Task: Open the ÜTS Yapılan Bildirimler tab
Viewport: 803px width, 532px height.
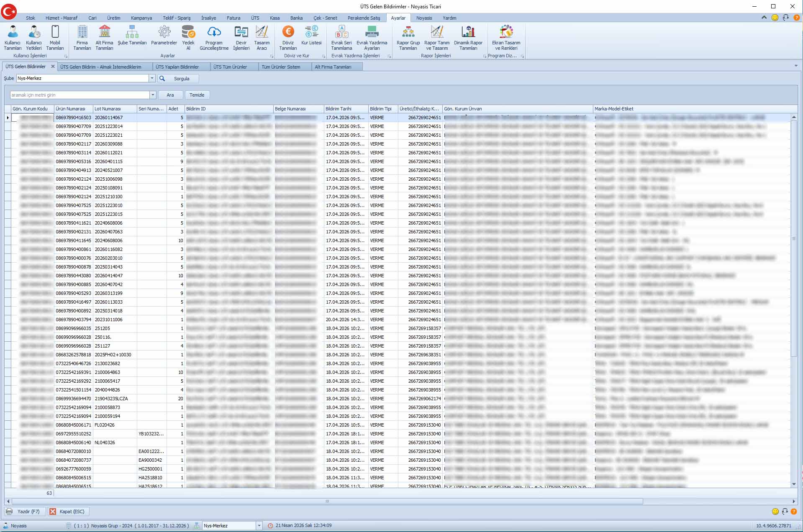Action: [177, 67]
